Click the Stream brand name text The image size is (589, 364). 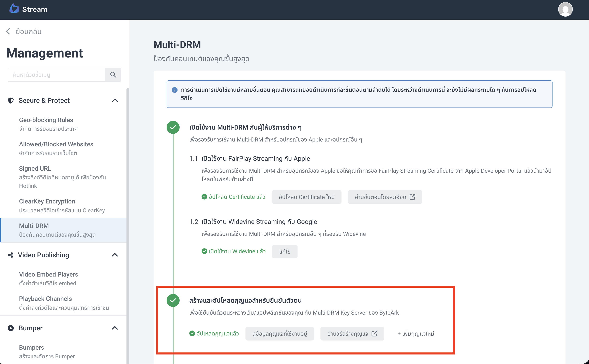click(x=35, y=9)
